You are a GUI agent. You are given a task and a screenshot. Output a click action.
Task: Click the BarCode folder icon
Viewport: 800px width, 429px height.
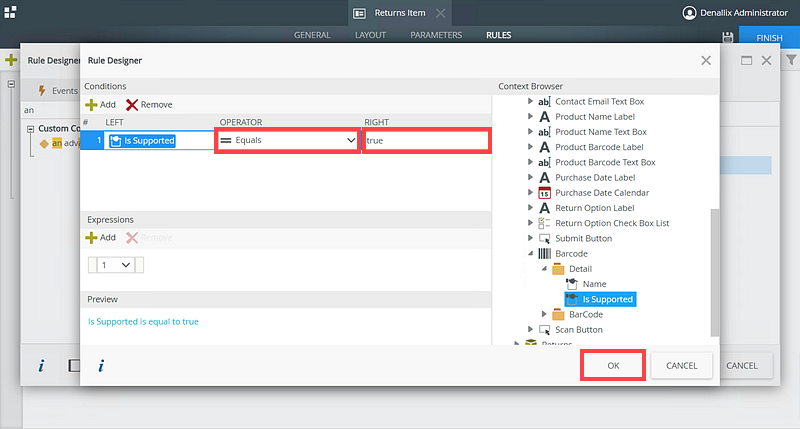click(558, 314)
